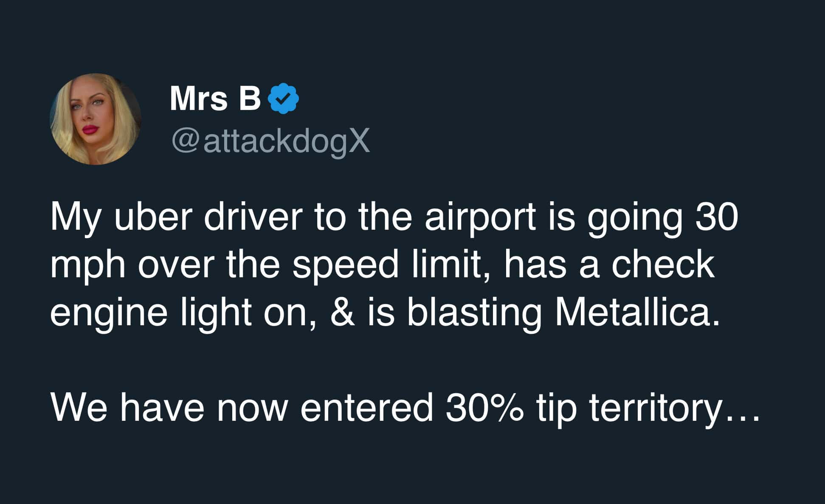Viewport: 825px width, 504px height.
Task: Click the word check in the tweet
Action: click(663, 265)
